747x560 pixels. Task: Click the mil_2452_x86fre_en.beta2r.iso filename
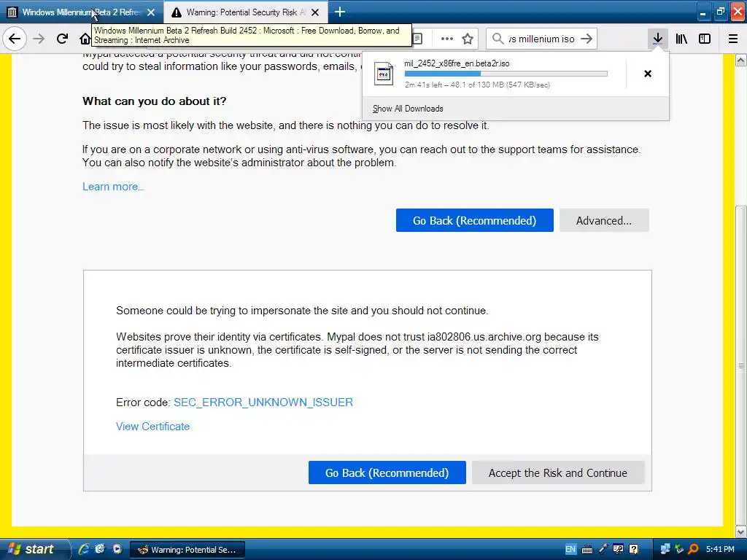point(457,63)
